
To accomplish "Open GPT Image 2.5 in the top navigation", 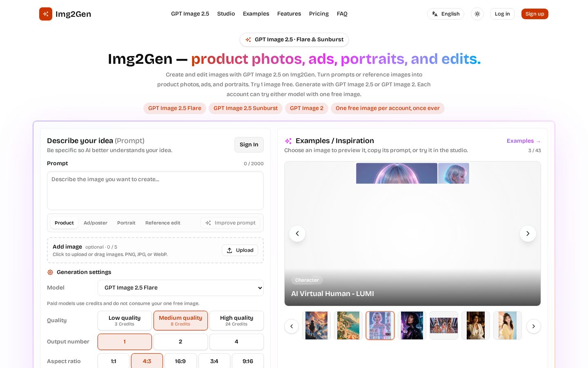I will [x=190, y=14].
